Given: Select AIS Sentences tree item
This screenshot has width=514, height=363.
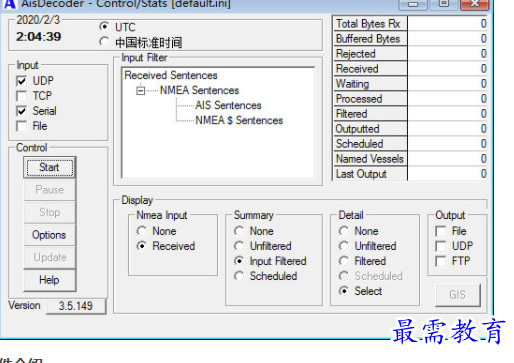Looking at the screenshot, I should click(x=228, y=105).
